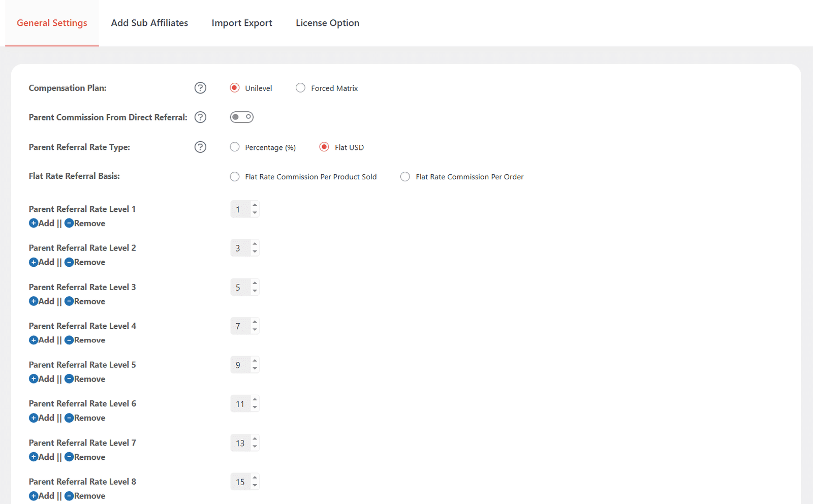Select Flat Rate Commission Per Order
This screenshot has height=504, width=813.
click(x=405, y=176)
